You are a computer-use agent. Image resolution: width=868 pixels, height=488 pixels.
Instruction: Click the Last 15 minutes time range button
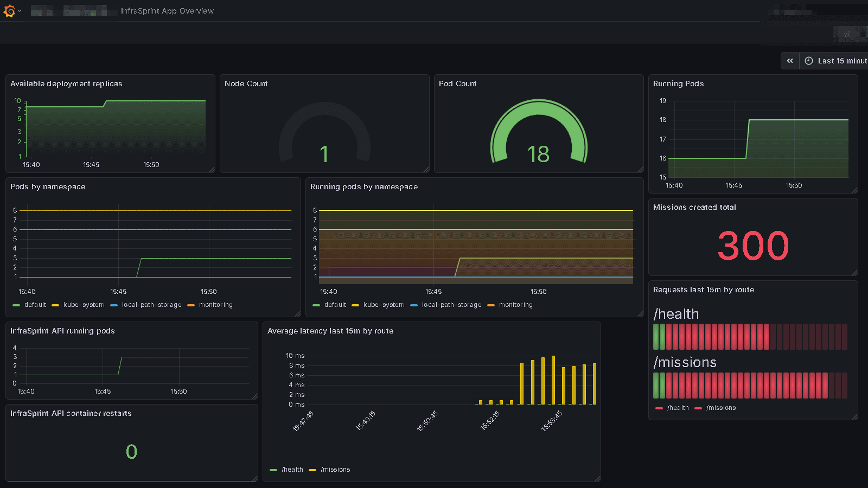pyautogui.click(x=837, y=60)
